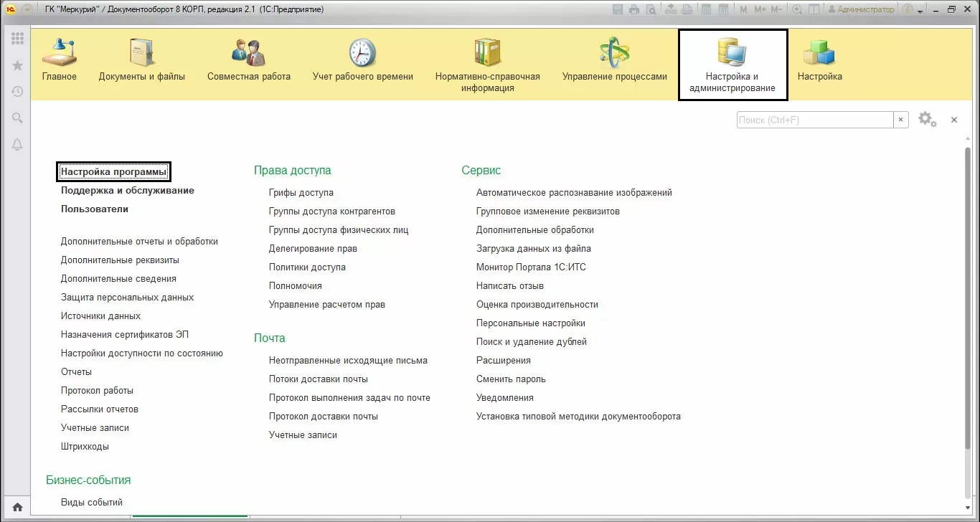The width and height of the screenshot is (980, 522).
Task: Open the calculator icon in title bar
Action: [706, 9]
